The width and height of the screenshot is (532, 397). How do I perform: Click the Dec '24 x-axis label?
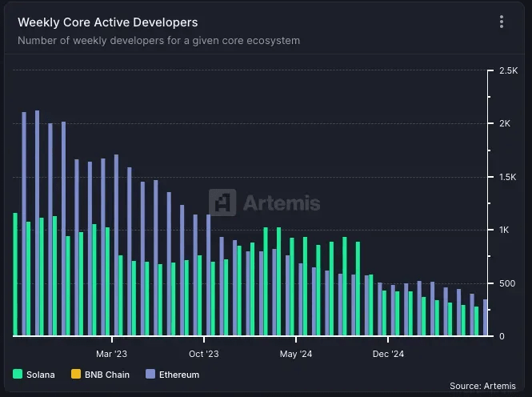(x=389, y=353)
